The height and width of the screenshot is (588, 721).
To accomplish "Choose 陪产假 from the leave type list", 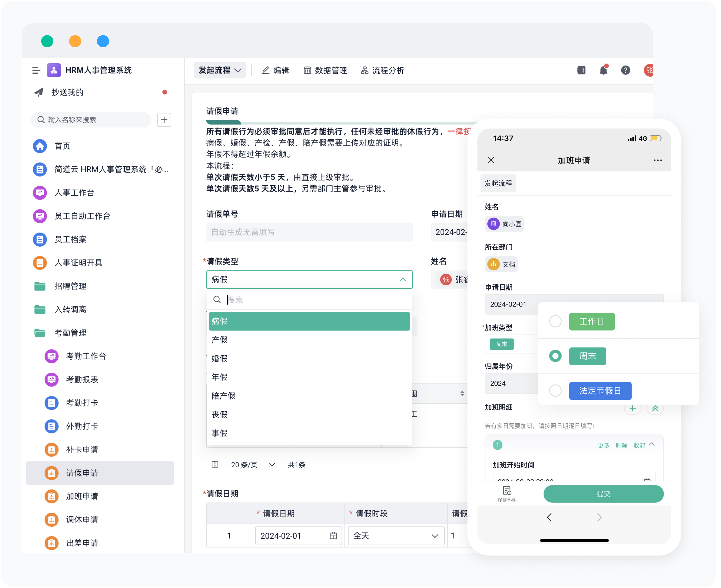I will [309, 396].
